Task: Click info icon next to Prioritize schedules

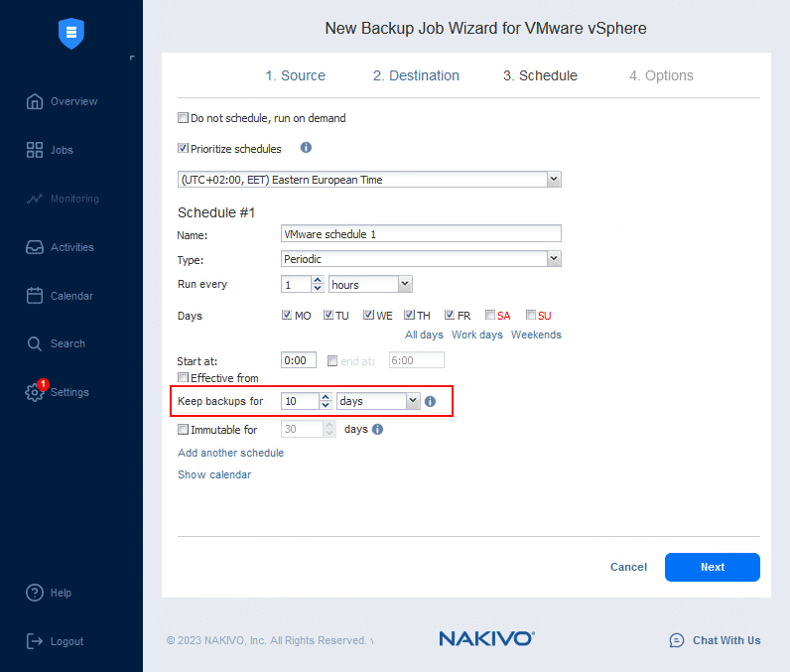Action: pyautogui.click(x=306, y=148)
